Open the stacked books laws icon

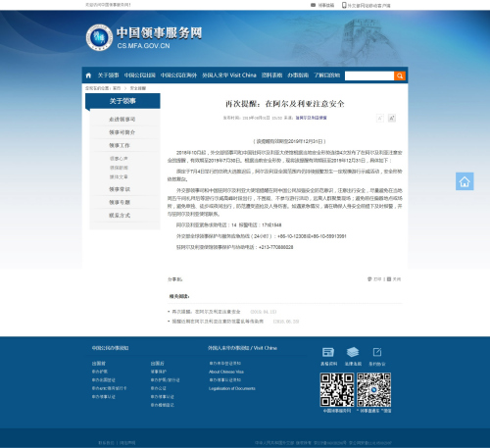tap(353, 352)
